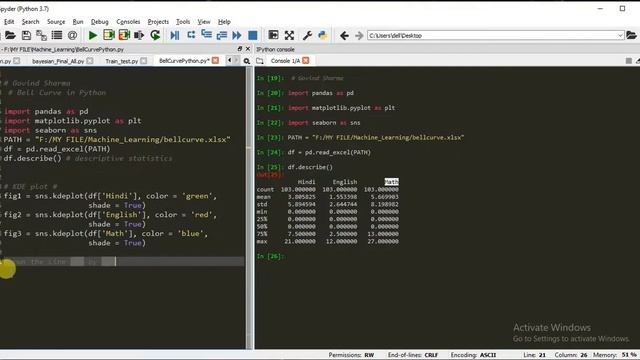The image size is (640, 360).
Task: Open the Source menu
Action: (x=56, y=22)
